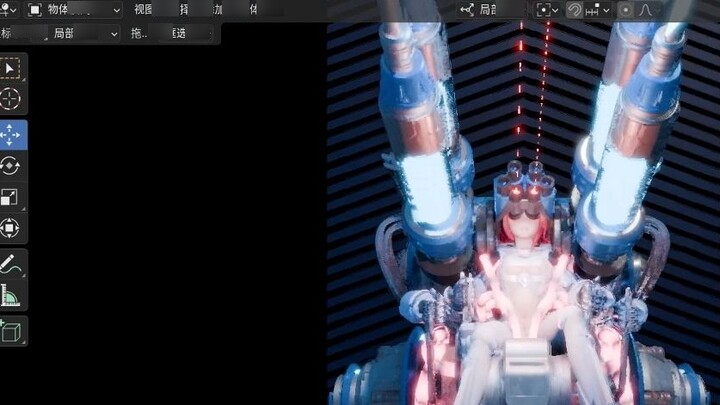This screenshot has width=720, height=405.
Task: Activate the Annotate pencil tool
Action: point(11,265)
